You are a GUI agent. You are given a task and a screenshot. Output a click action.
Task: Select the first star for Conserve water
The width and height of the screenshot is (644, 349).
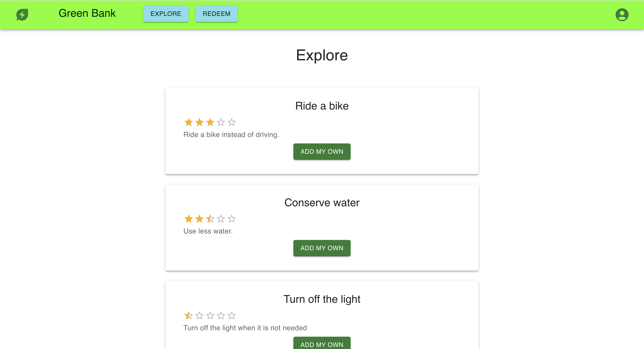pos(189,219)
